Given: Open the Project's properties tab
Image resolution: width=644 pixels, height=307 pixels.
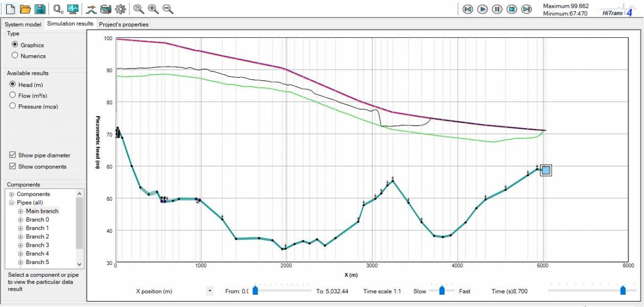Looking at the screenshot, I should click(x=124, y=24).
